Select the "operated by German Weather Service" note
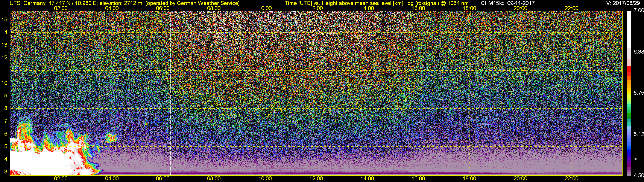Image resolution: width=644 pixels, height=182 pixels. click(192, 3)
